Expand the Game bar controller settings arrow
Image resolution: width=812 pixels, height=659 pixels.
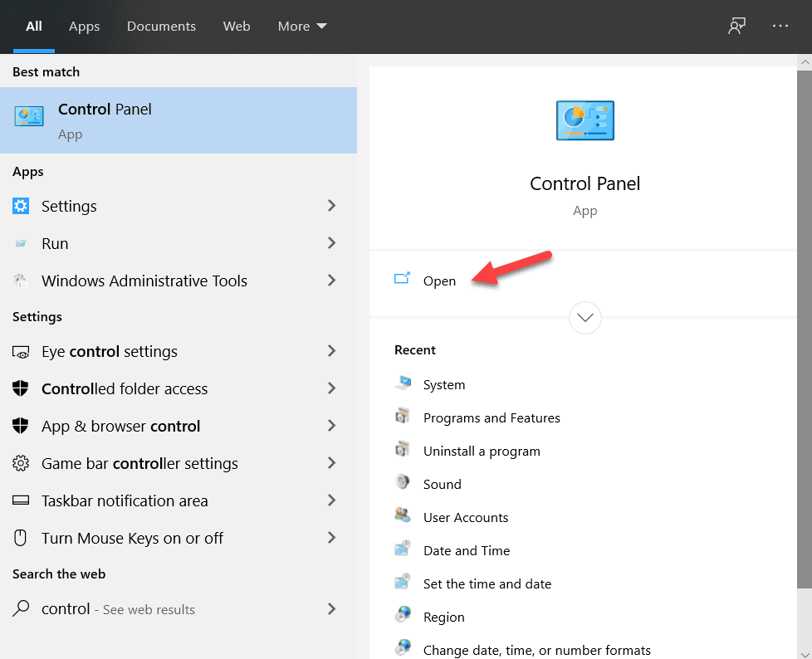(x=332, y=463)
